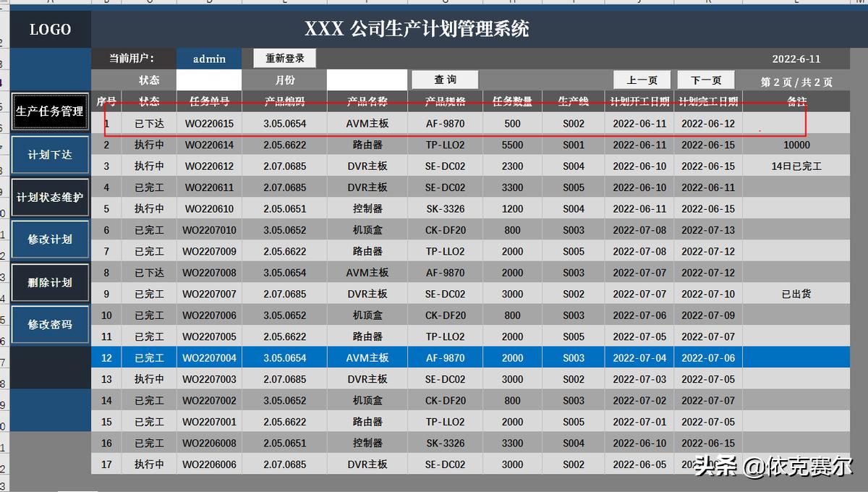Click the 任务单号 column header
Screen dimensions: 868x492
click(x=209, y=101)
